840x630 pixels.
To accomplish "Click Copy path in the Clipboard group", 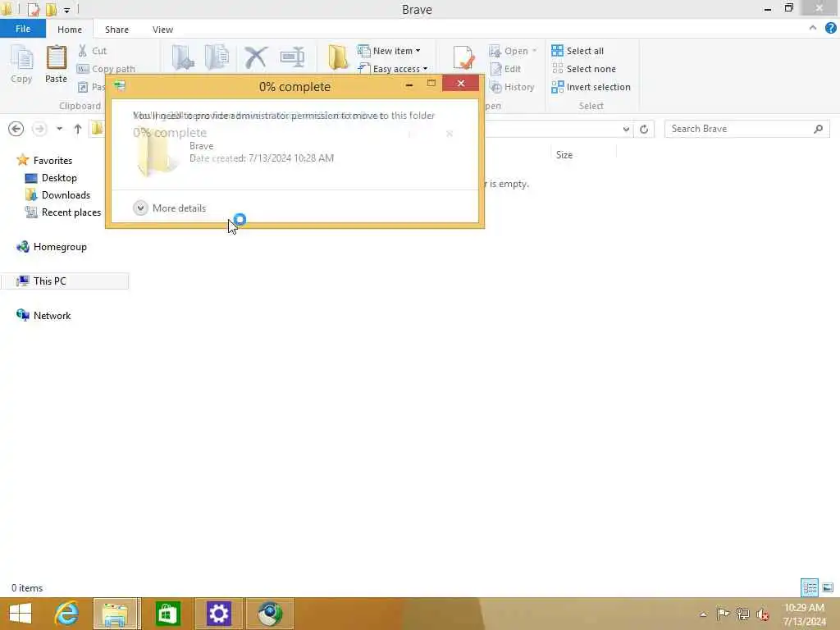I will click(106, 69).
